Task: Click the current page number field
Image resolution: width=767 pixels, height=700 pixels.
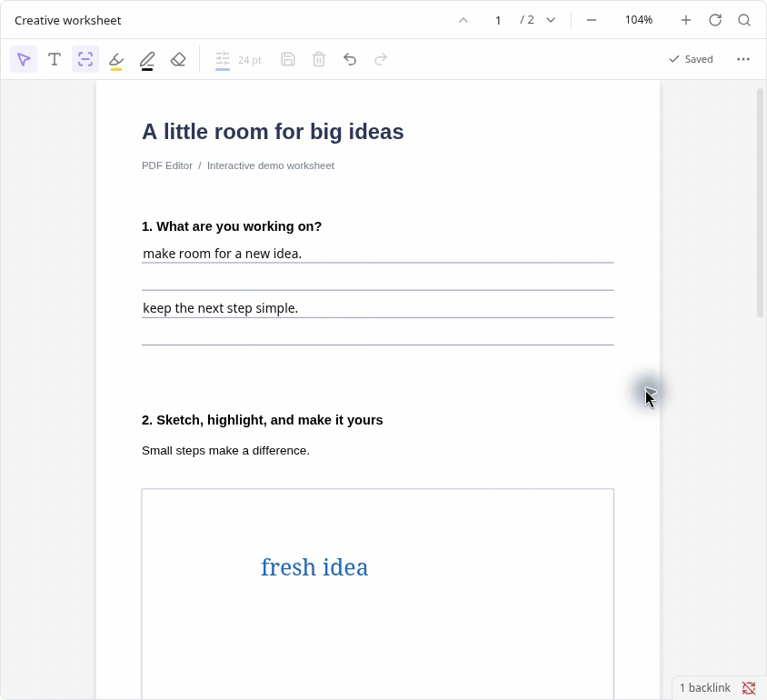Action: coord(498,20)
